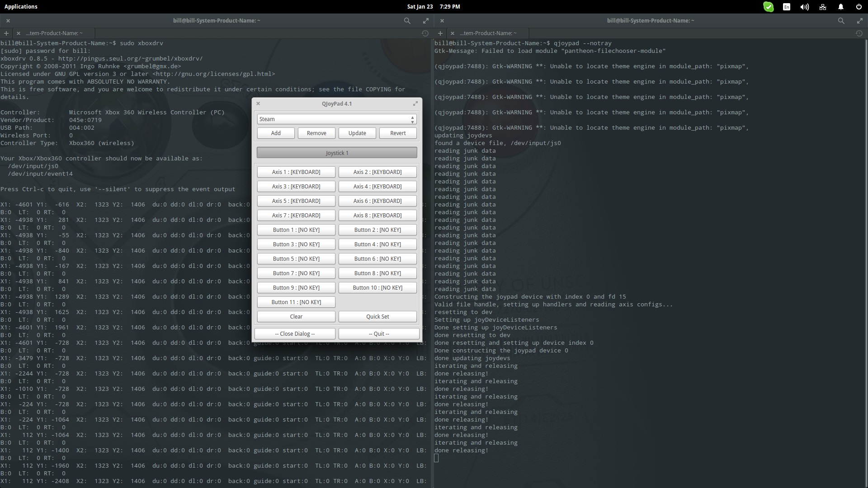
Task: Configure Axis 3 keyboard mapping
Action: click(296, 187)
